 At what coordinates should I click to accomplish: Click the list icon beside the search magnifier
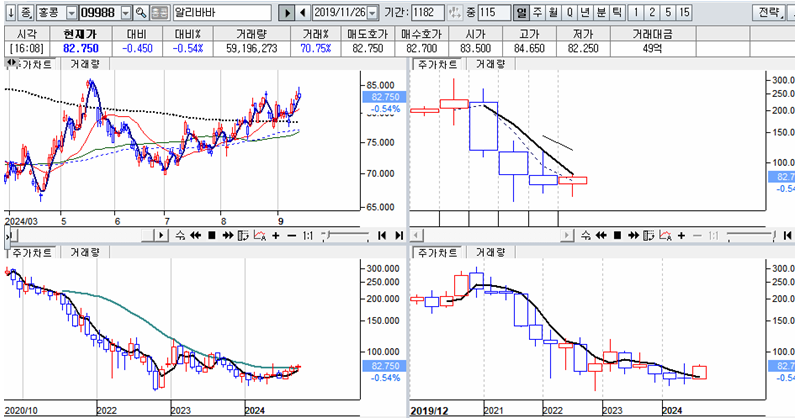pos(157,13)
